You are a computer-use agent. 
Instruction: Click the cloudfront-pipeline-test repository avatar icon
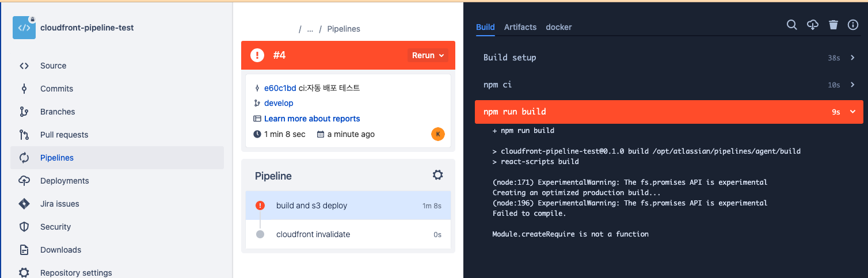(x=24, y=28)
